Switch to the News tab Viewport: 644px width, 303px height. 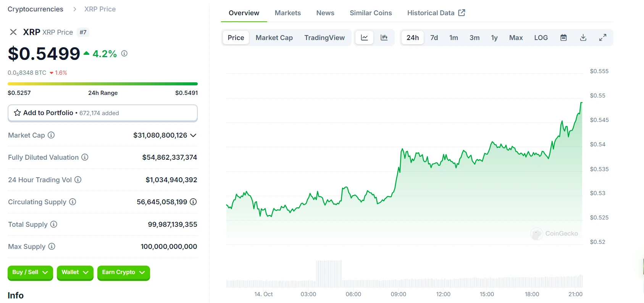pos(325,13)
